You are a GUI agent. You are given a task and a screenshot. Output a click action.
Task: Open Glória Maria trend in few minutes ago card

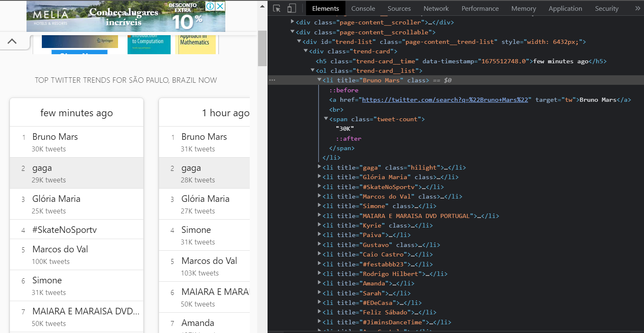pyautogui.click(x=56, y=199)
